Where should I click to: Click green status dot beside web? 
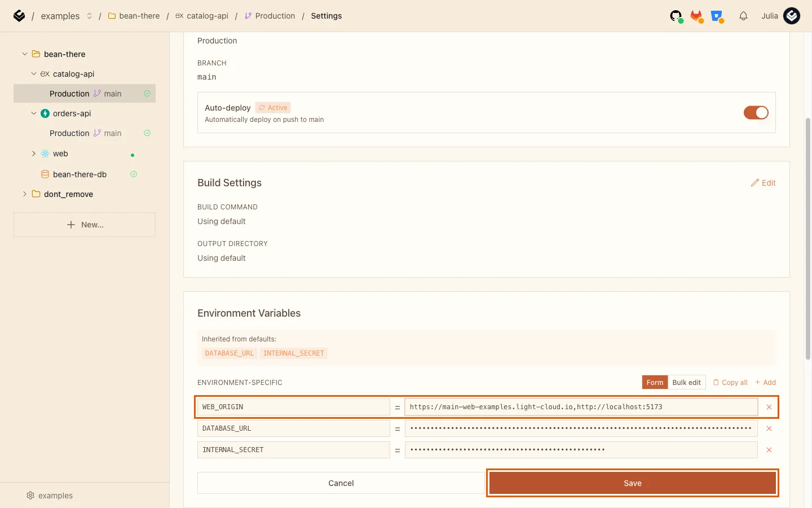tap(133, 155)
